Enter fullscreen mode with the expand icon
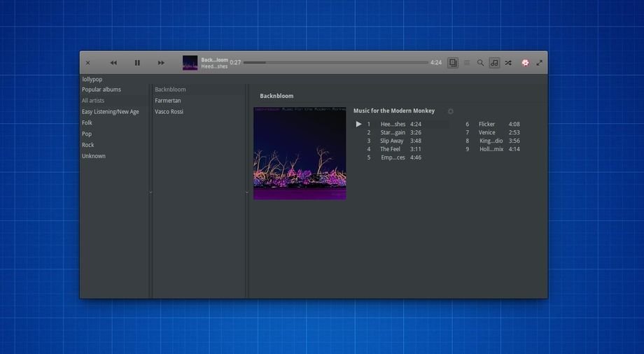This screenshot has height=354, width=644. [540, 63]
